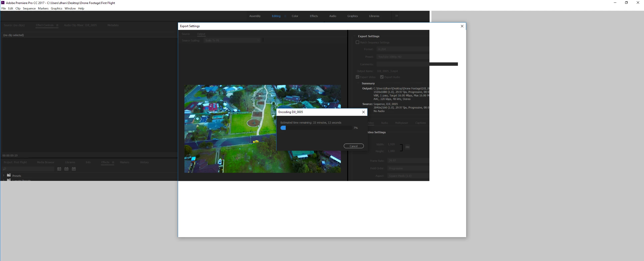The image size is (644, 261).
Task: Switch to the Libraries workspace
Action: [374, 16]
